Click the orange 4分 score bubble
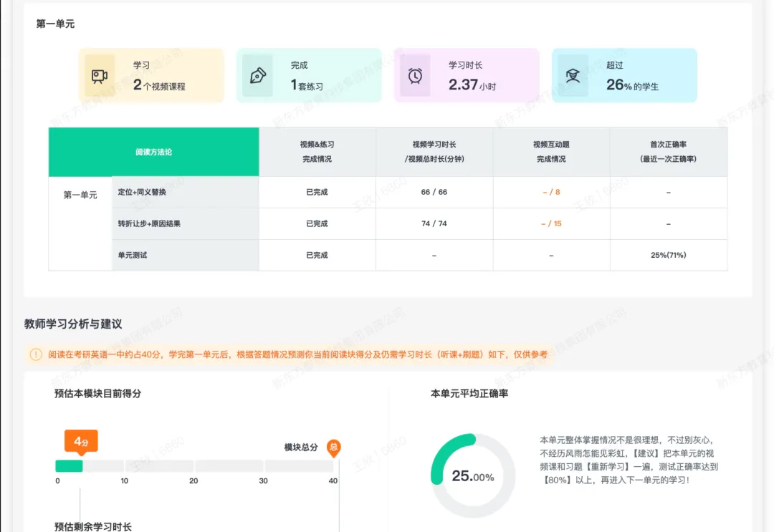This screenshot has width=774, height=532. (x=81, y=442)
